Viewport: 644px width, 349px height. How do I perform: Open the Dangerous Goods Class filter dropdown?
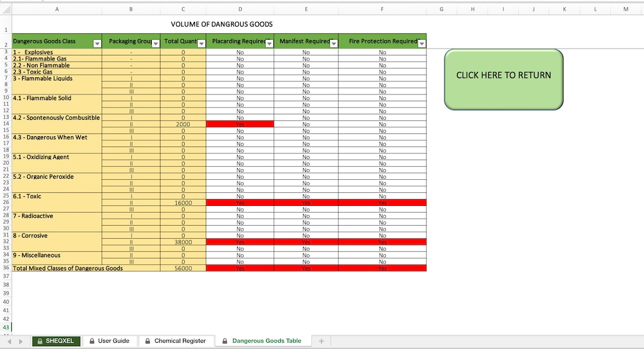96,43
